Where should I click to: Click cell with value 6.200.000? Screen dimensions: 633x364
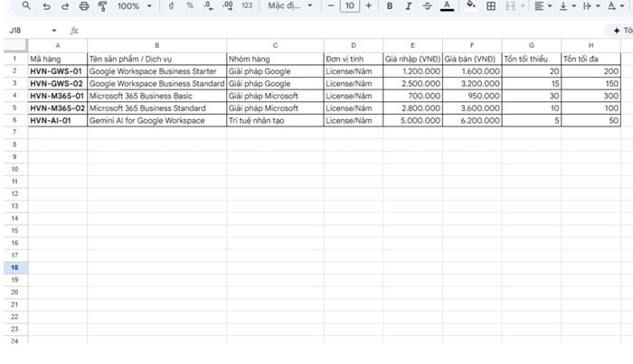[472, 120]
